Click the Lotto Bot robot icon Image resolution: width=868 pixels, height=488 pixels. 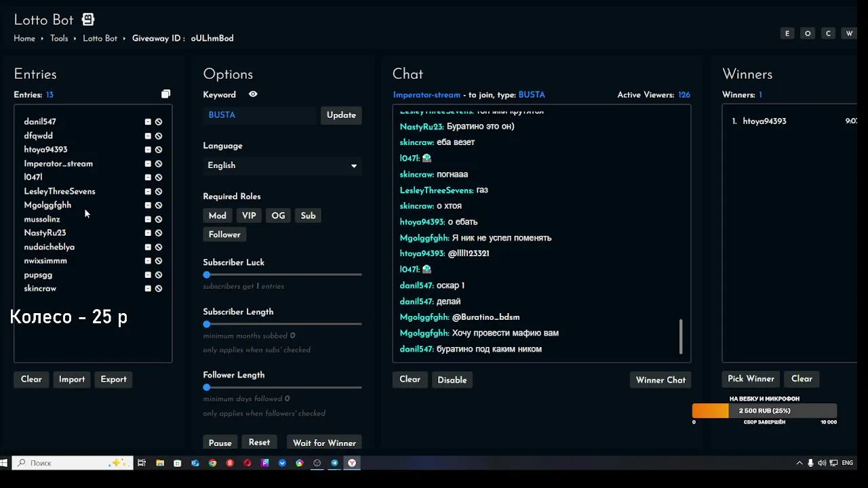pyautogui.click(x=88, y=20)
